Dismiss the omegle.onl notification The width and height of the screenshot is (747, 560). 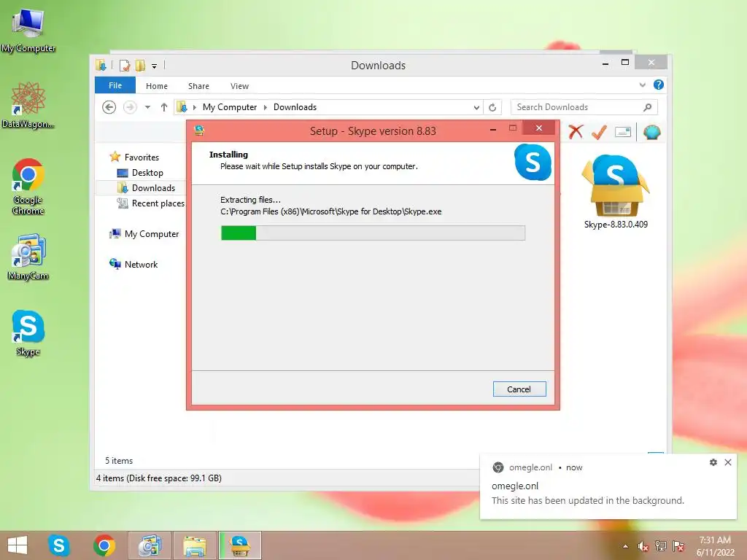728,462
